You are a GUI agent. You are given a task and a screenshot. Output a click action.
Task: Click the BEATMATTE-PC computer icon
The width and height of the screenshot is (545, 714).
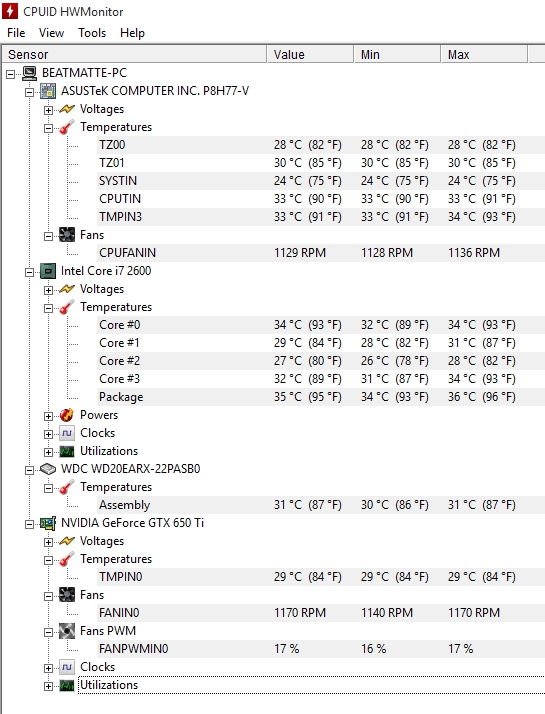tap(30, 73)
